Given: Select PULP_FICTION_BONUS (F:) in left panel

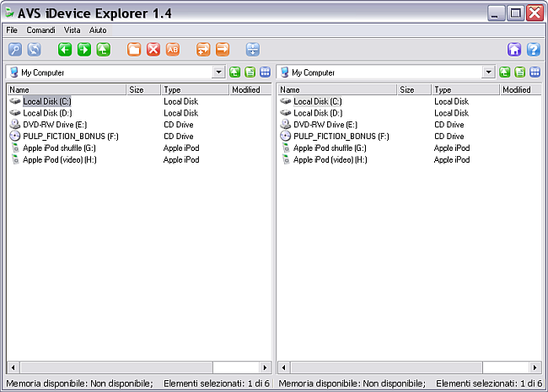Looking at the screenshot, I should tap(71, 137).
